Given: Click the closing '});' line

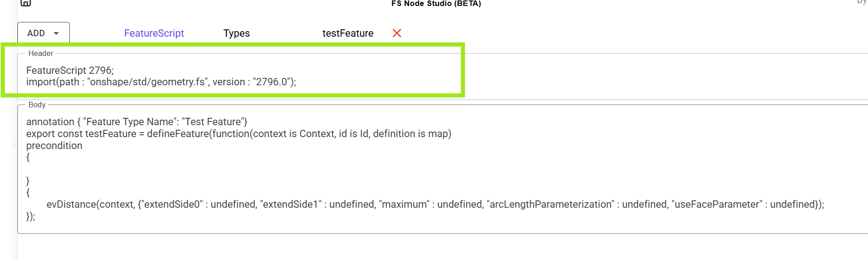Looking at the screenshot, I should (x=31, y=216).
